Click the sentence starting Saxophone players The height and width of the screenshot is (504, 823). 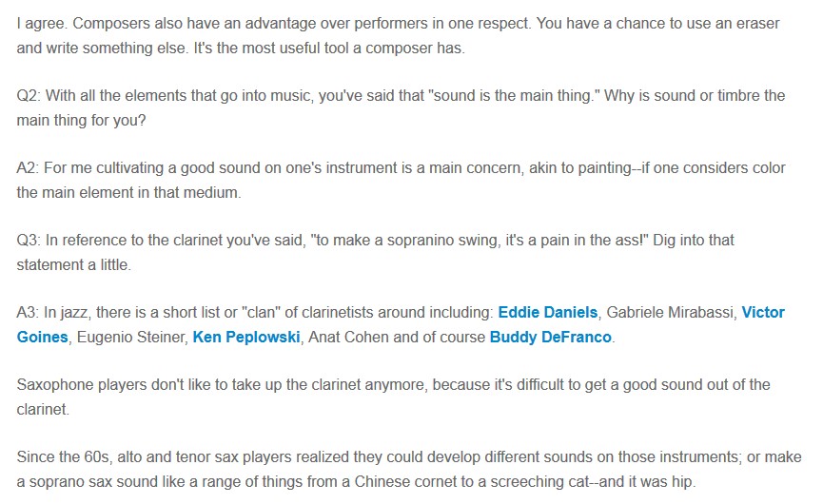pyautogui.click(x=393, y=397)
